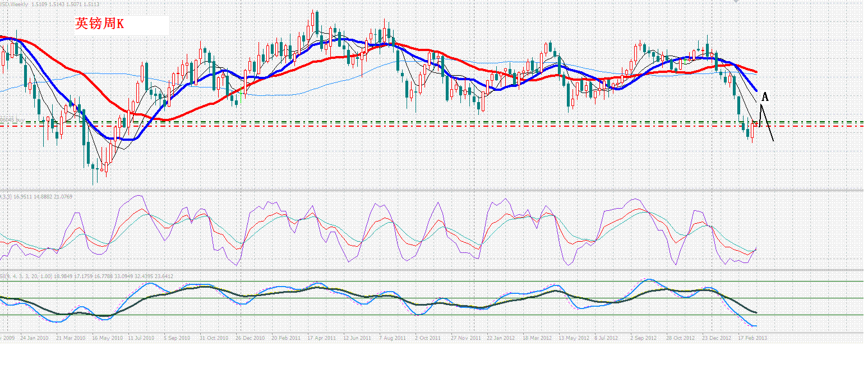Select the 27 Nov 2011 time axis label

click(x=467, y=338)
